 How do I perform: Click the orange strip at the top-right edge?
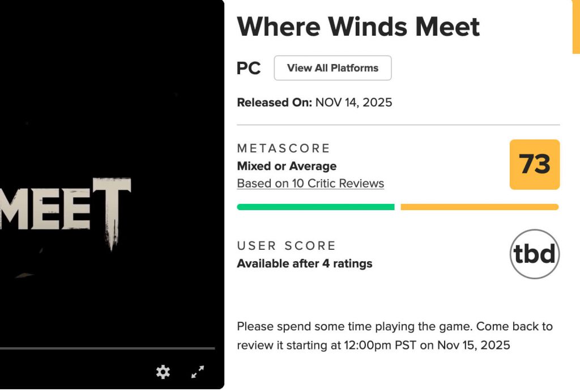click(x=576, y=27)
